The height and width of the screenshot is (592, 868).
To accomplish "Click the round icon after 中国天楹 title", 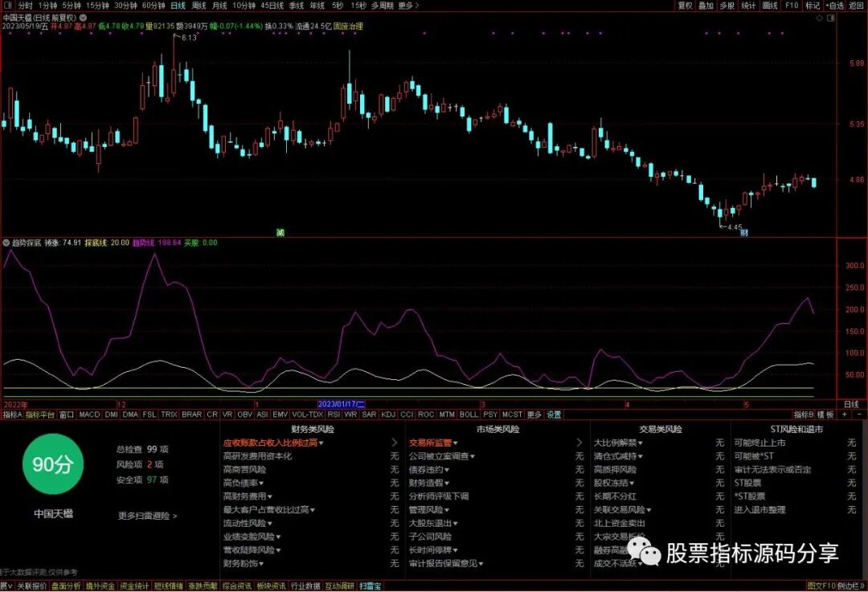I will (83, 18).
